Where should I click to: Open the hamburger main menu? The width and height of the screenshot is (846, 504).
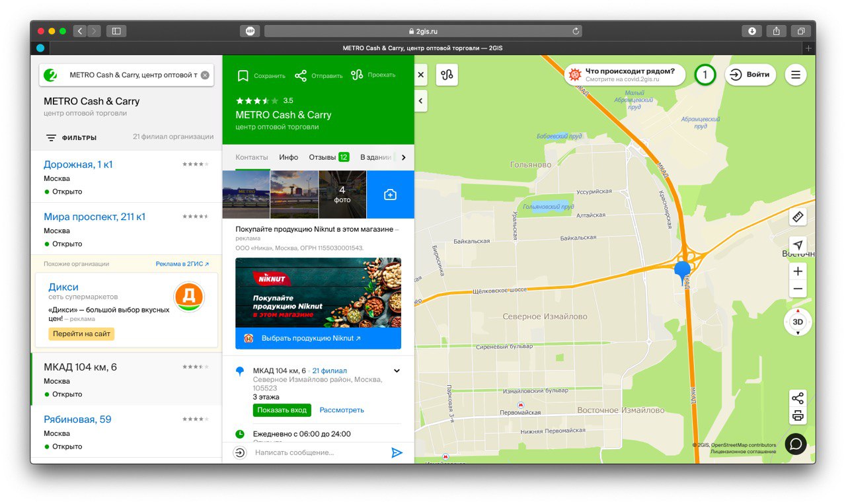[x=796, y=75]
